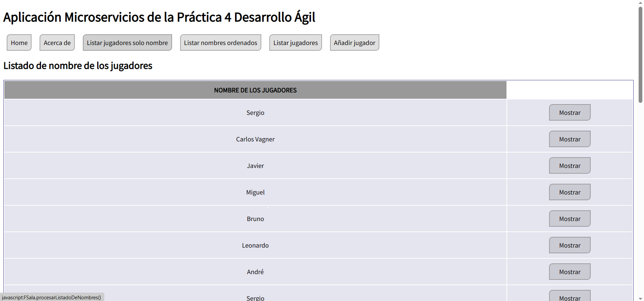Open the Añadir jugador form
This screenshot has width=644, height=301.
pos(354,43)
